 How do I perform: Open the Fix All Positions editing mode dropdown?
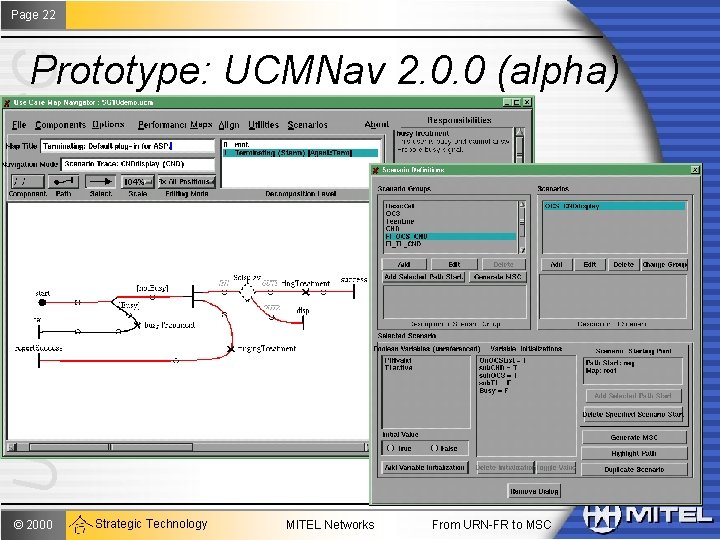(186, 182)
